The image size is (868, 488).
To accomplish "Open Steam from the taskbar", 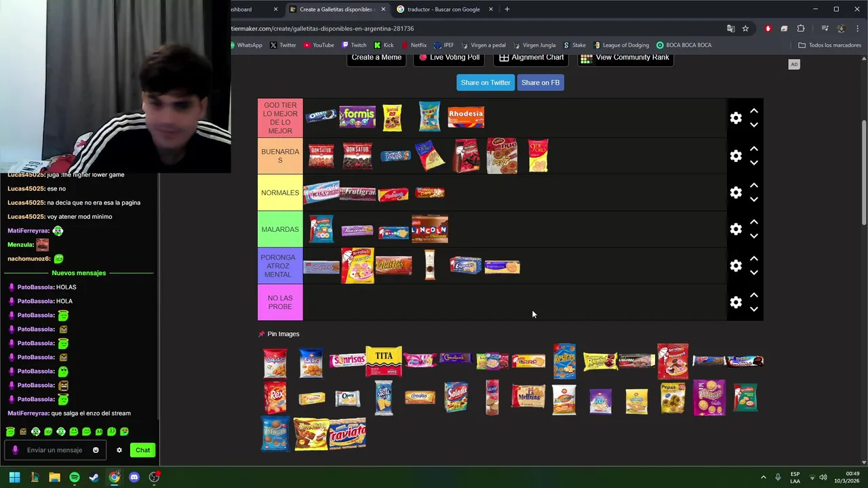I will [x=94, y=477].
